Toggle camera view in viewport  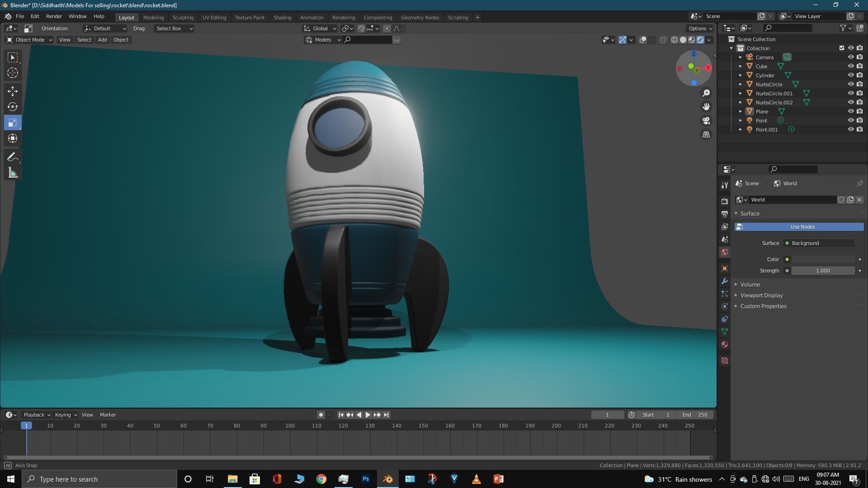(706, 121)
